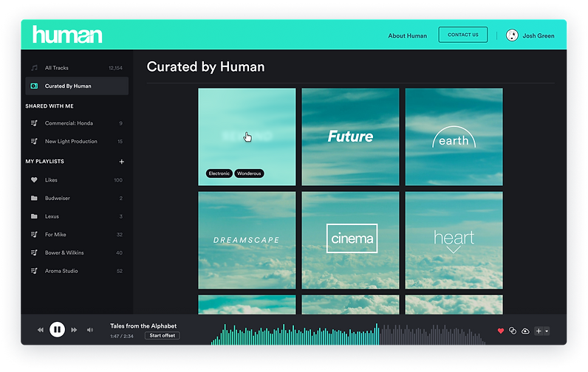Screen dimensions: 588x372
Task: Click the folder icon beside Budweiser
Action: (34, 198)
